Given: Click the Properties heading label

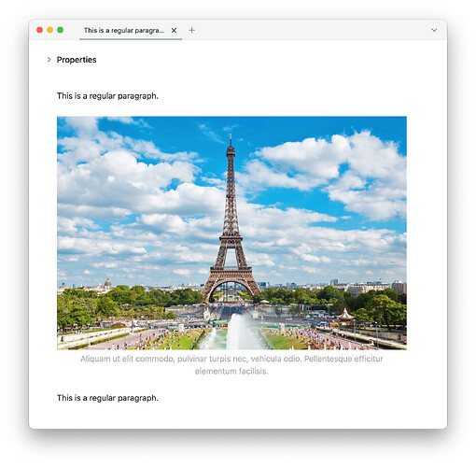Looking at the screenshot, I should pyautogui.click(x=77, y=60).
